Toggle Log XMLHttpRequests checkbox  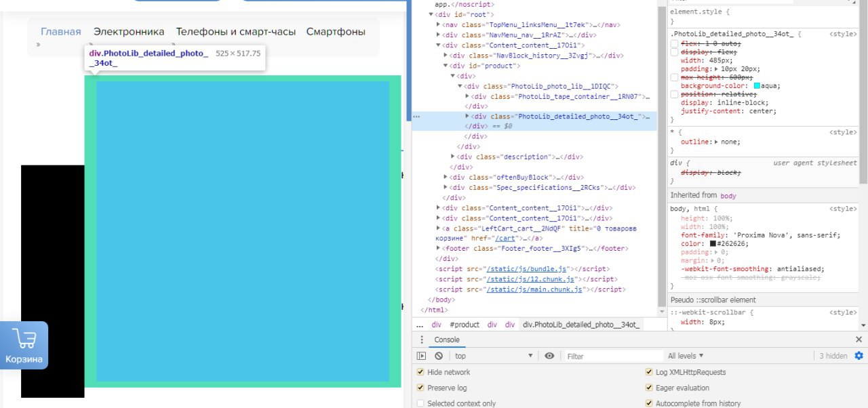[x=649, y=372]
